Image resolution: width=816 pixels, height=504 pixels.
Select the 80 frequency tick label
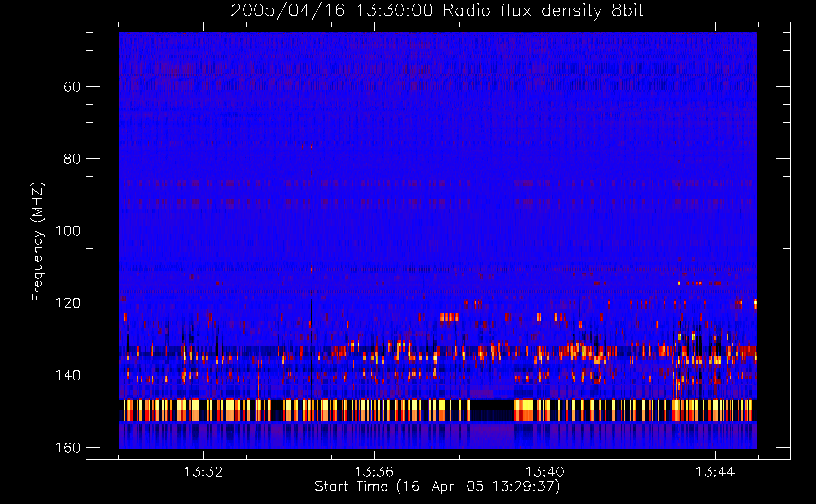(x=72, y=159)
